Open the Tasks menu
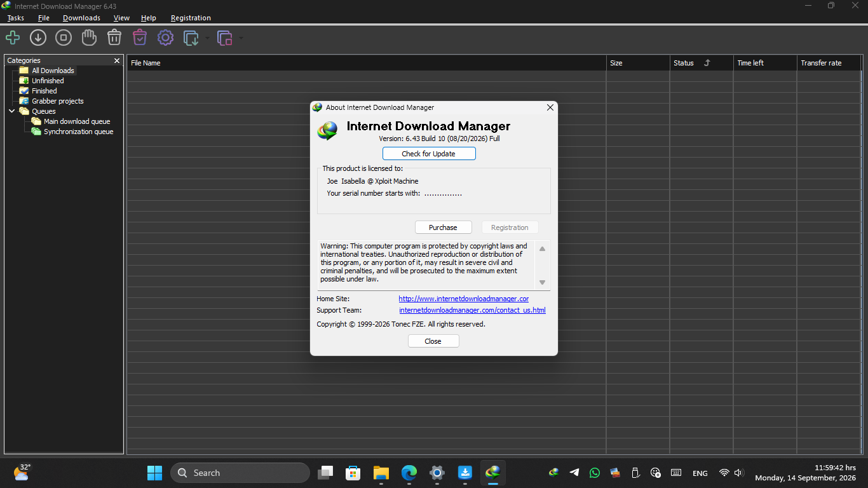The image size is (868, 488). (16, 18)
